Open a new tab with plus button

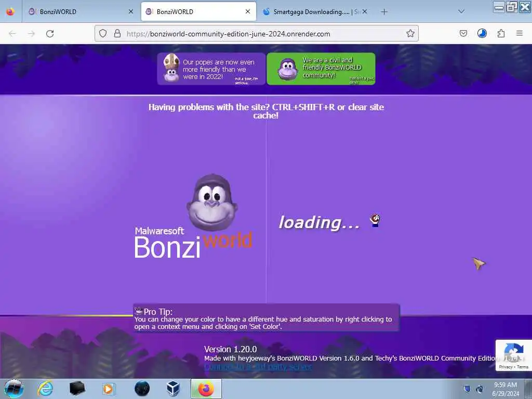click(x=384, y=12)
